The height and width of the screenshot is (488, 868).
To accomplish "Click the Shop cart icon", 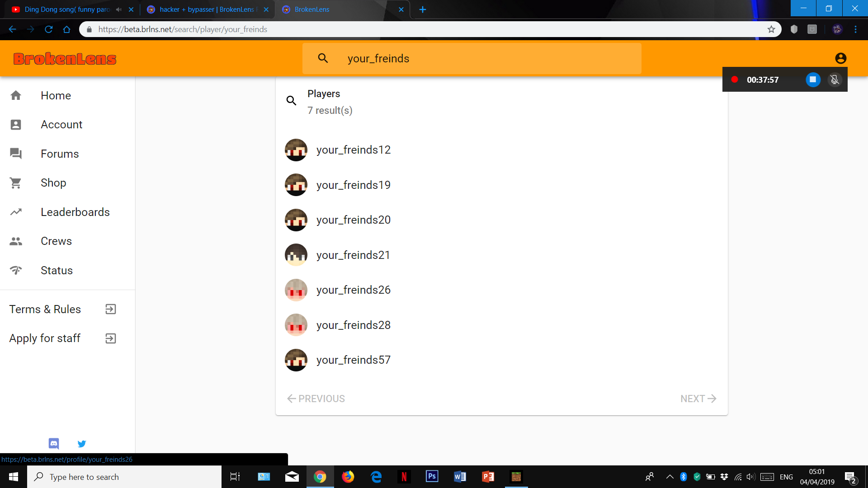I will tap(16, 183).
